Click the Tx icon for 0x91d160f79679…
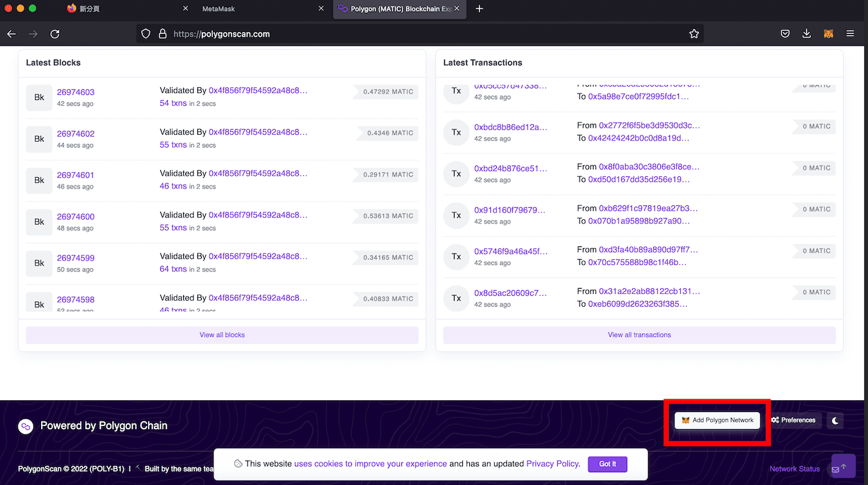 tap(456, 215)
